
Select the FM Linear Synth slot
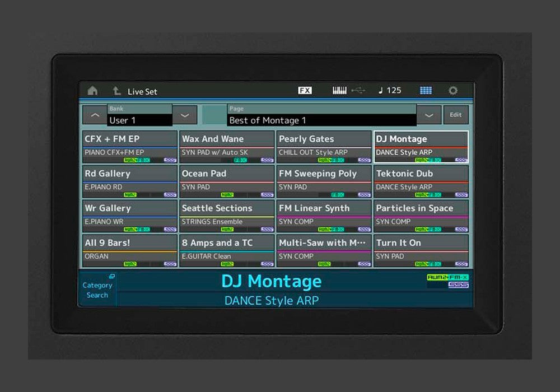(324, 216)
